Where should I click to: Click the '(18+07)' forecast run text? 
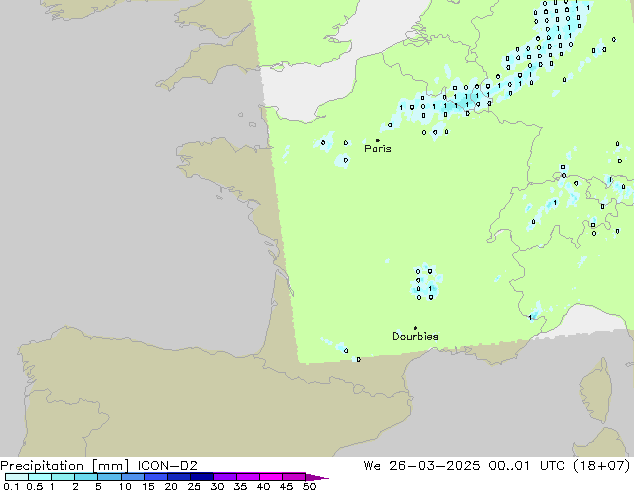(x=602, y=466)
